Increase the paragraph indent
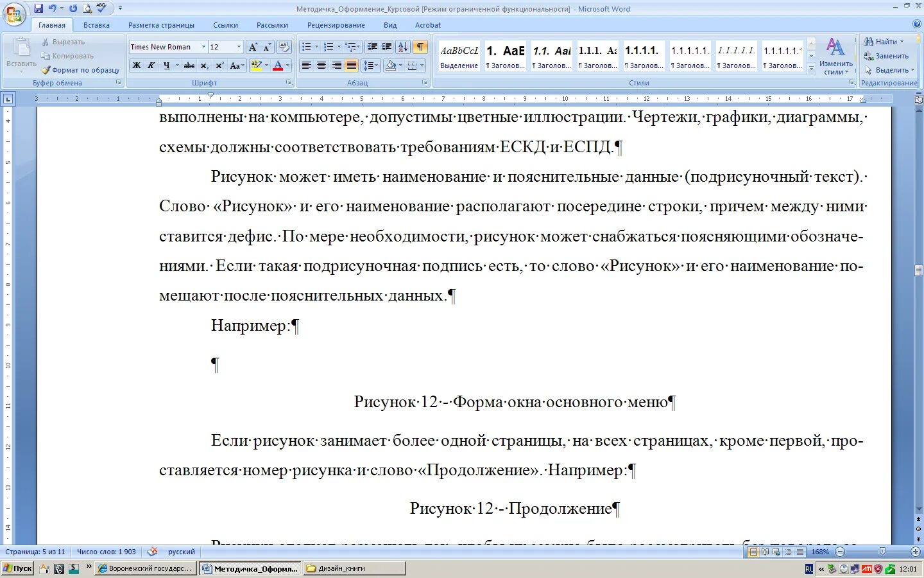 point(387,47)
